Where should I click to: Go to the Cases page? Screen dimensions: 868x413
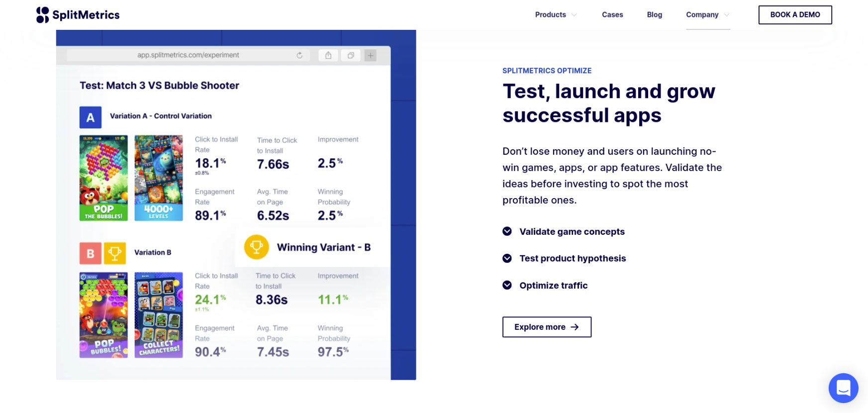(612, 15)
